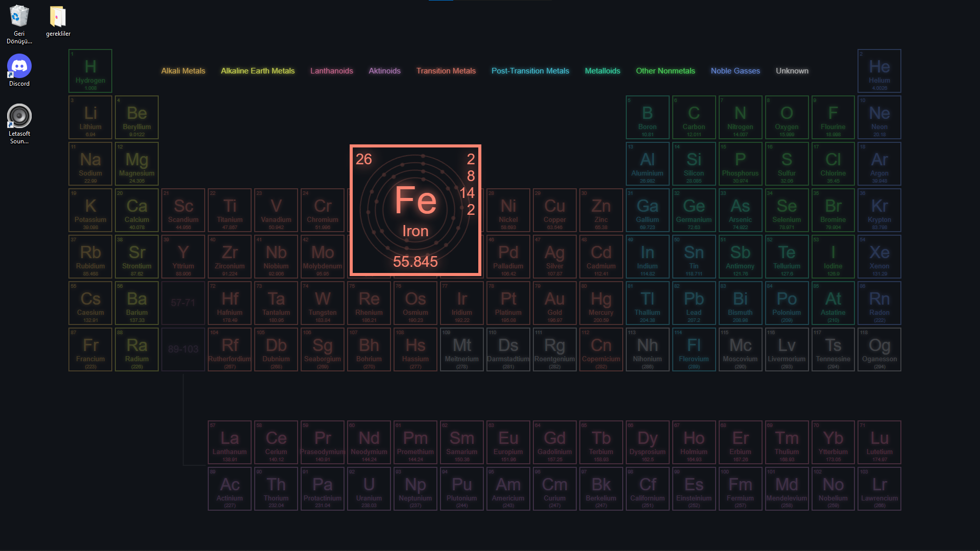Open the gerekliler folder icon

click(58, 21)
